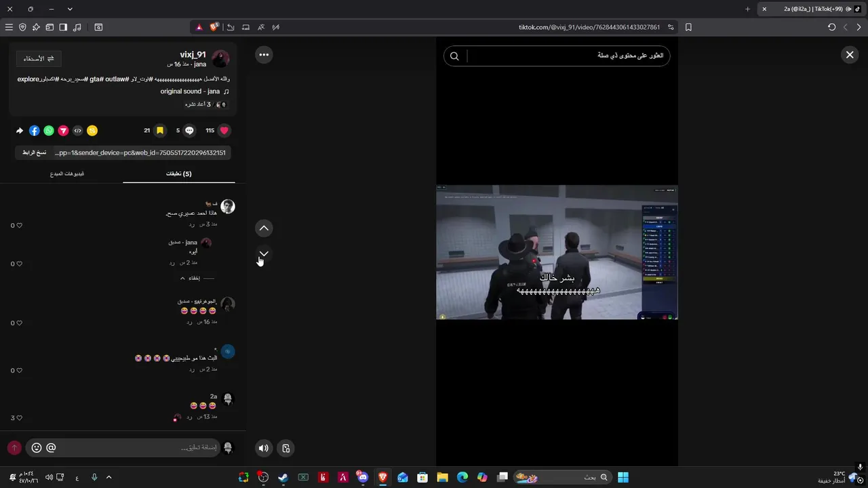The image size is (868, 488).
Task: Click the embed code icon
Action: (78, 131)
